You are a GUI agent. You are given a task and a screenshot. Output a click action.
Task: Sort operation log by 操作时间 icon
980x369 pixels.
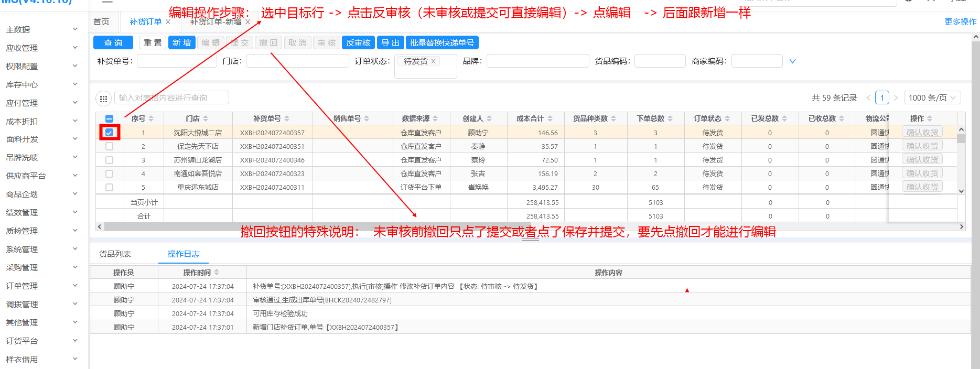click(217, 273)
